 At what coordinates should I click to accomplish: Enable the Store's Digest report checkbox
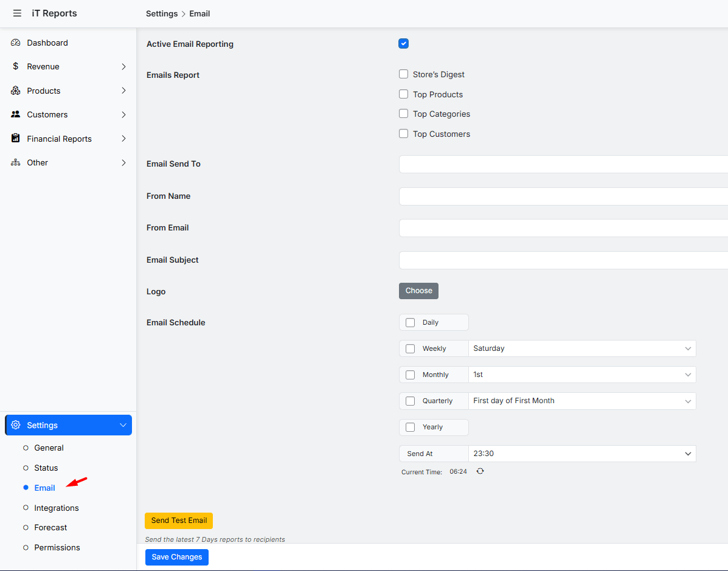[x=403, y=74]
